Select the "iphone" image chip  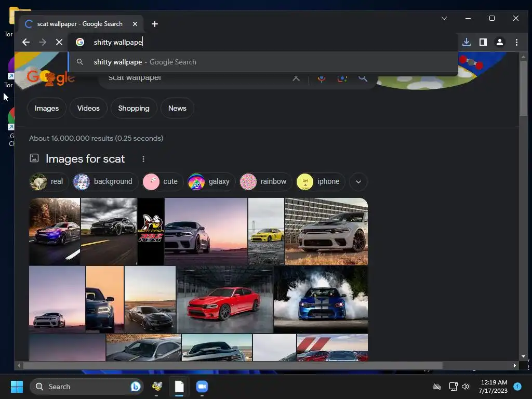pos(320,181)
